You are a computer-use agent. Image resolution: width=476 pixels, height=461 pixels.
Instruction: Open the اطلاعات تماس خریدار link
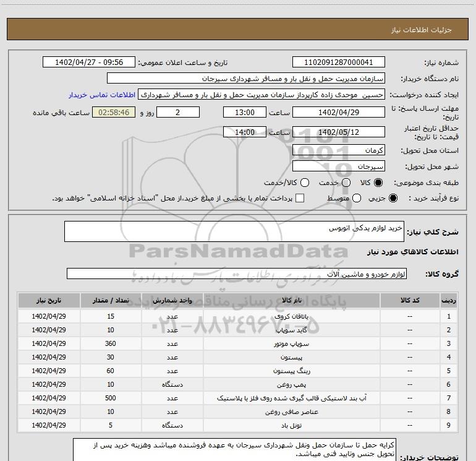coord(102,95)
